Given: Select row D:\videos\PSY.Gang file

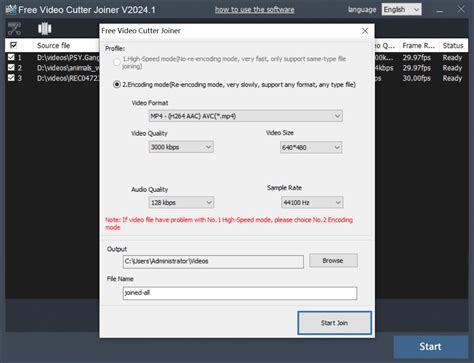Looking at the screenshot, I should (x=68, y=58).
